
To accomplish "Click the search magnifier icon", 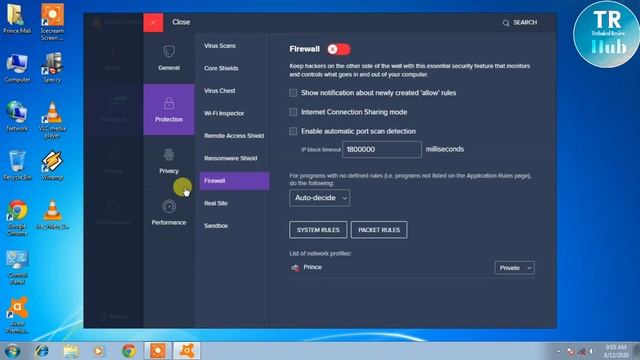I will 506,23.
